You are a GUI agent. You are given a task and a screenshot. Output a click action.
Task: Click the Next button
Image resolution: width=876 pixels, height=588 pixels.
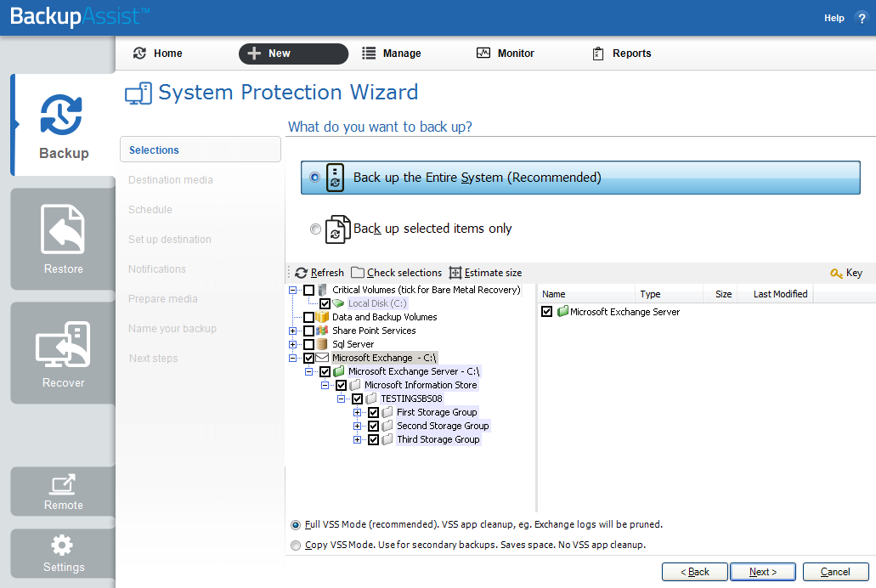tap(763, 572)
